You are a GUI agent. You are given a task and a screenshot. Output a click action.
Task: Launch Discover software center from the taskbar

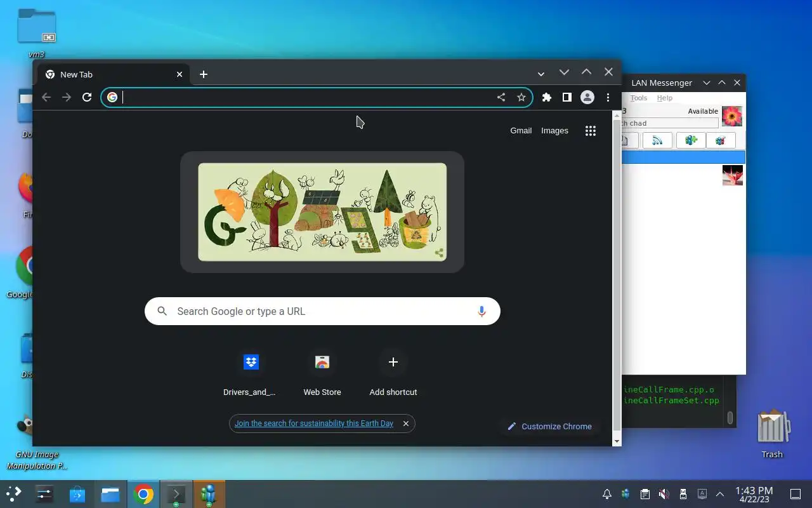click(77, 494)
